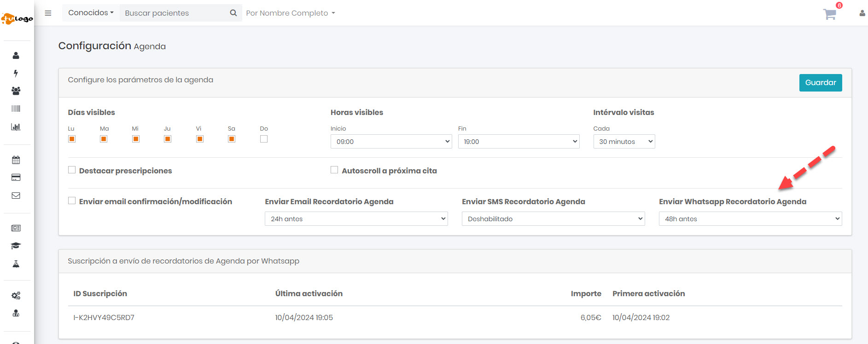Enable the Sunday (Do) checkbox
Image resolution: width=868 pixels, height=344 pixels.
click(264, 139)
